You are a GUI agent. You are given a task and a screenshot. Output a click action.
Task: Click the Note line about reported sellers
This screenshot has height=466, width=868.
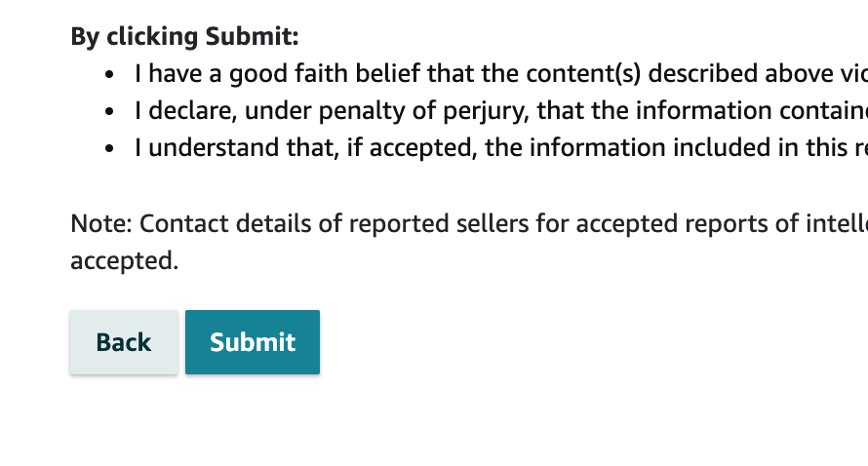pos(468,224)
